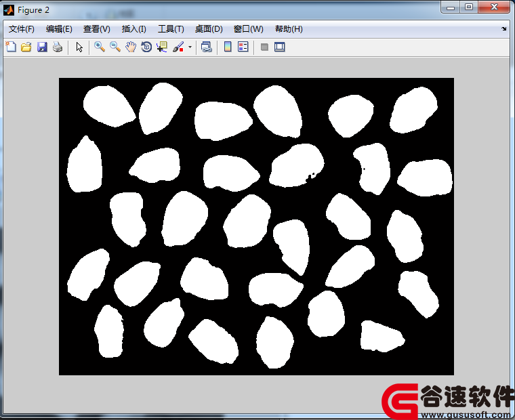Close the Figure 2 window
Viewport: 515px width, 420px height.
point(494,7)
